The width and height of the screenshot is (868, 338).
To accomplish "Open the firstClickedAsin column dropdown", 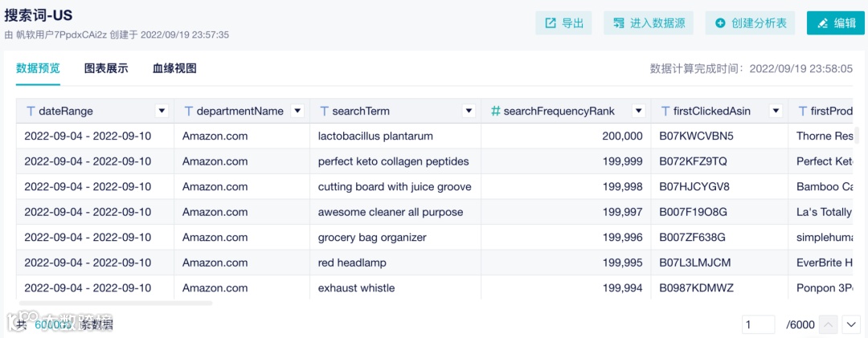I will 776,111.
